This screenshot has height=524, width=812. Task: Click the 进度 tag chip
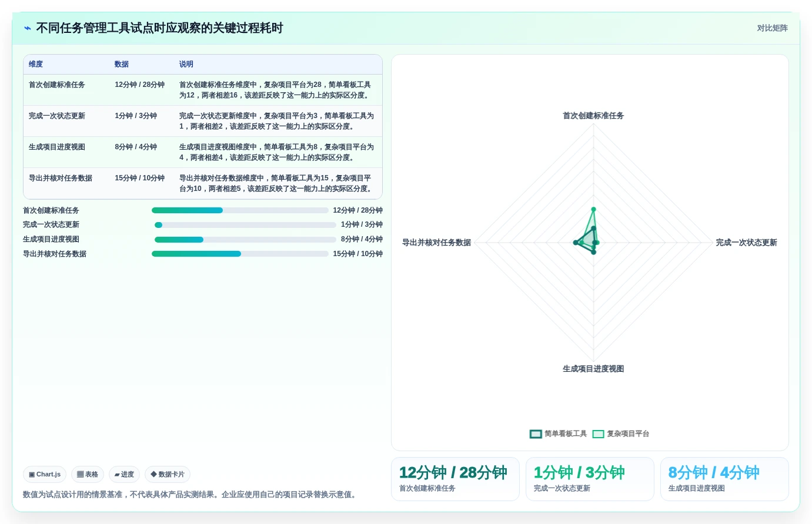click(x=124, y=474)
